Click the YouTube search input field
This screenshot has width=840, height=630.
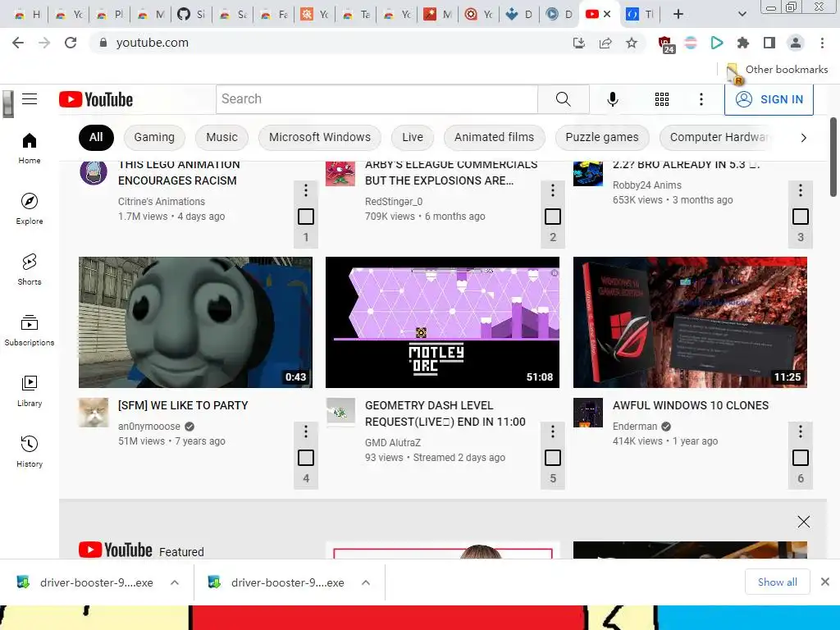pyautogui.click(x=377, y=99)
